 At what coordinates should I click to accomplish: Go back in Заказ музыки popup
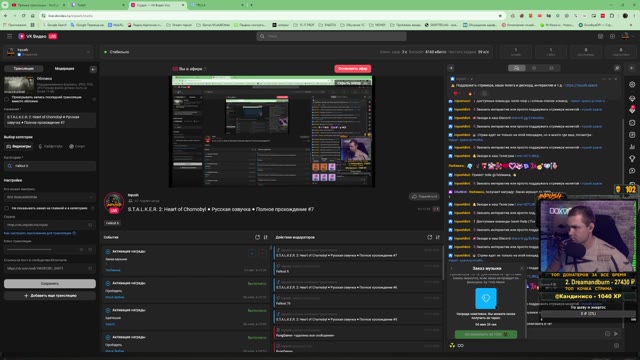tap(452, 268)
